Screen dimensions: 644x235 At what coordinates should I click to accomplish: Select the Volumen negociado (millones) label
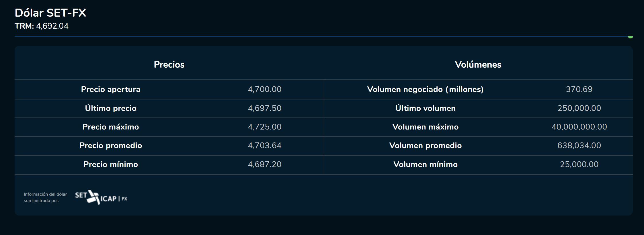(x=425, y=89)
